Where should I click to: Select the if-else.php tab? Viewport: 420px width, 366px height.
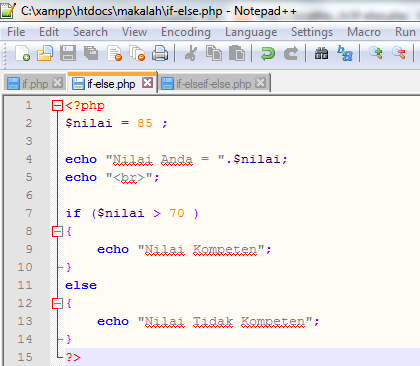click(x=111, y=83)
